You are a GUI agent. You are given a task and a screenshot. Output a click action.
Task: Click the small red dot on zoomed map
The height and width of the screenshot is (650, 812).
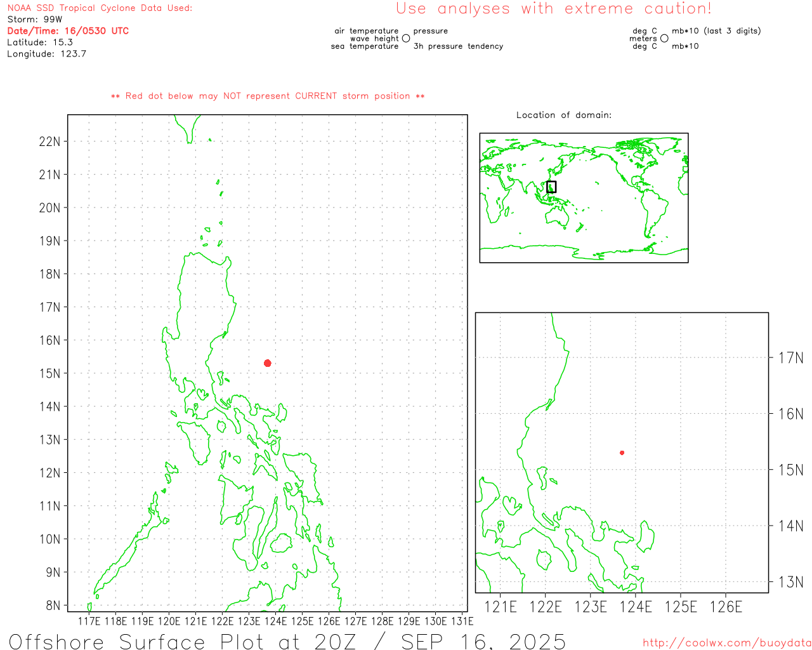622,453
